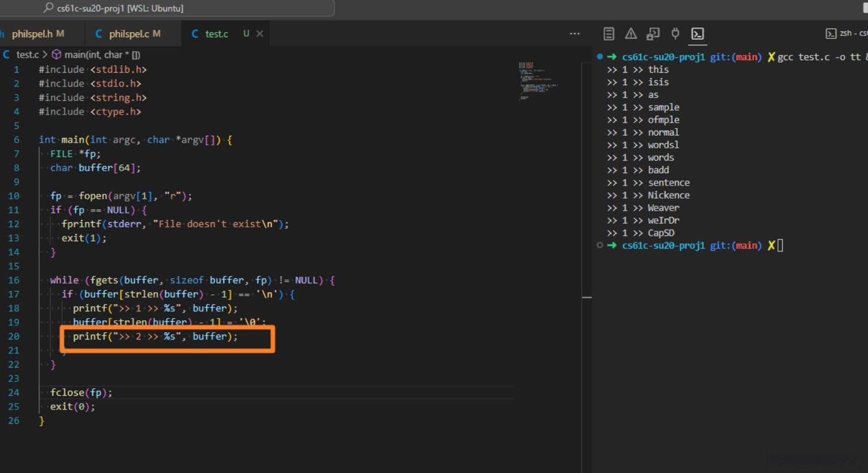Image resolution: width=868 pixels, height=473 pixels.
Task: Click the int main declaration line
Action: point(136,140)
